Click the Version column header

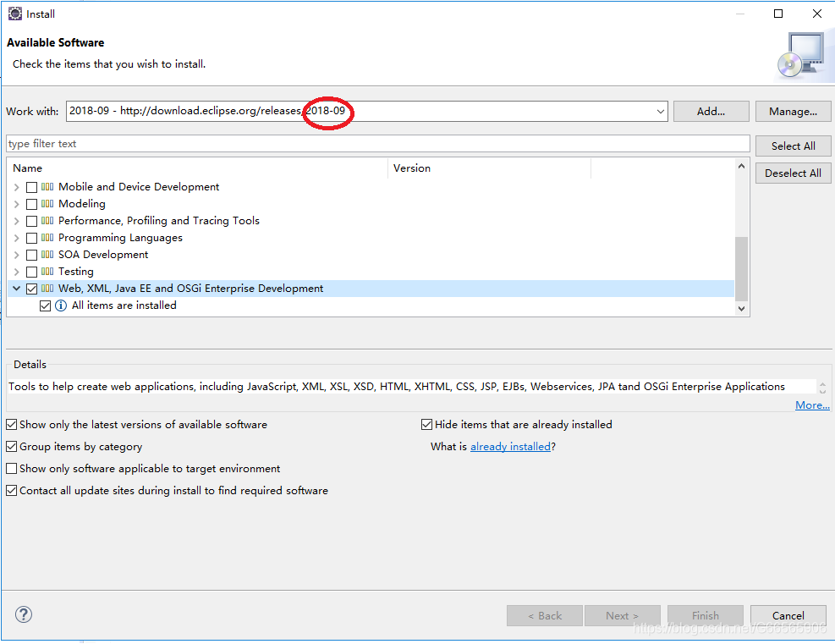(489, 168)
